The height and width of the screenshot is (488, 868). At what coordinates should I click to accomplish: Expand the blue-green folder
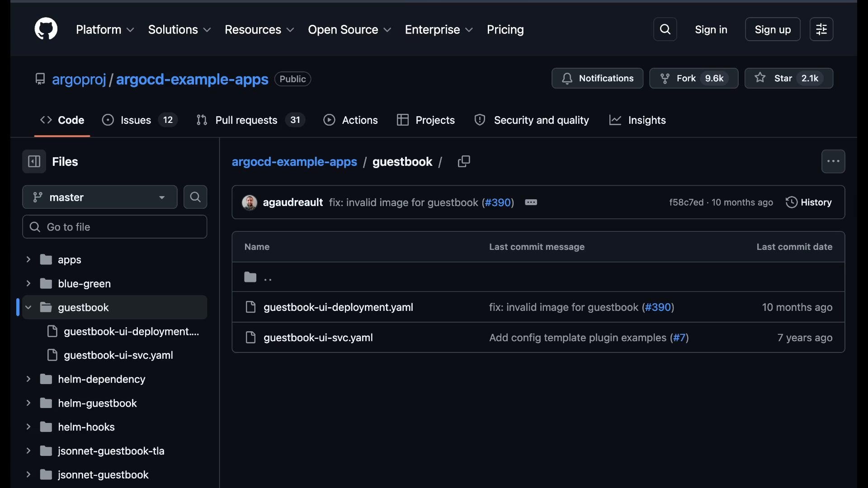[28, 283]
